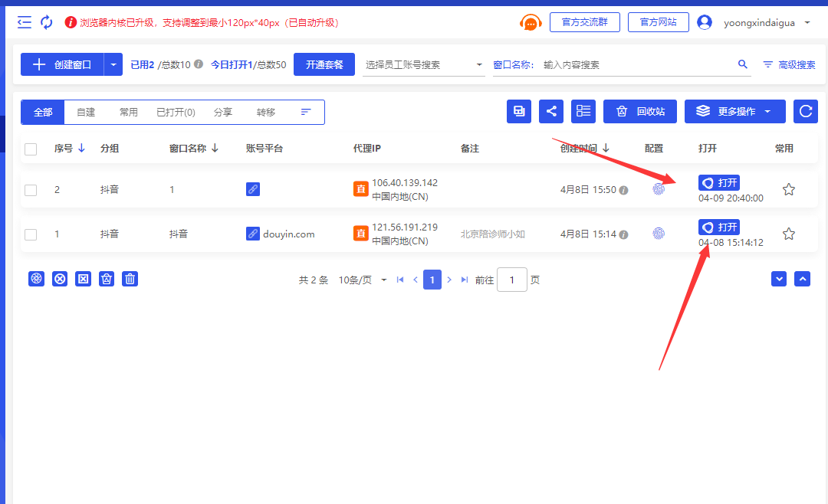This screenshot has height=504, width=828.
Task: Open the 10条/页 page size dropdown
Action: point(363,280)
